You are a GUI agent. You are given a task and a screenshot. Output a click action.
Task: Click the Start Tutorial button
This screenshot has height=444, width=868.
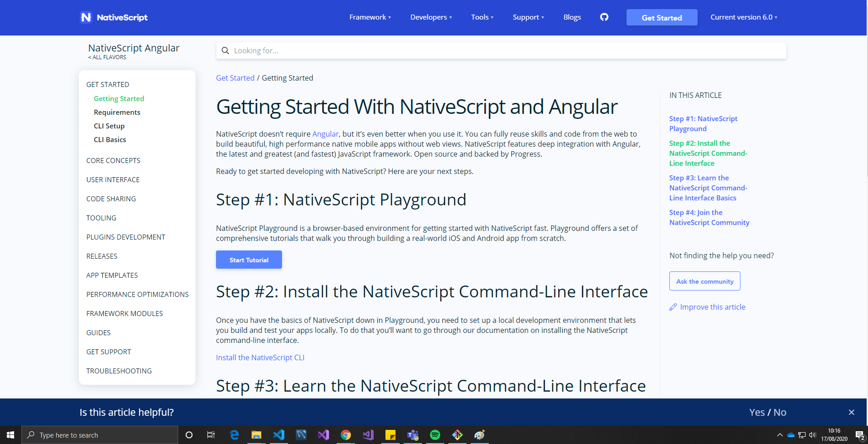pyautogui.click(x=249, y=260)
